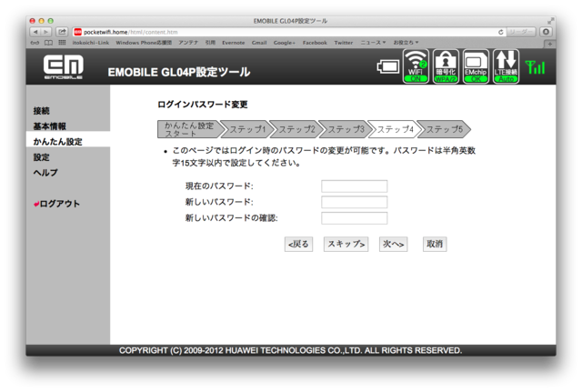Add a new tab with plus button
The image size is (582, 392).
549,44
